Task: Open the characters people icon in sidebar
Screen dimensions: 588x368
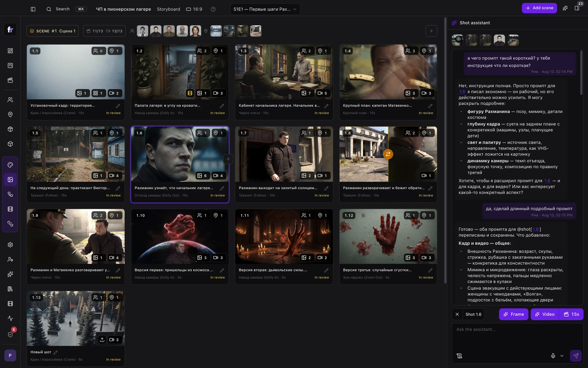Action: pos(10,100)
